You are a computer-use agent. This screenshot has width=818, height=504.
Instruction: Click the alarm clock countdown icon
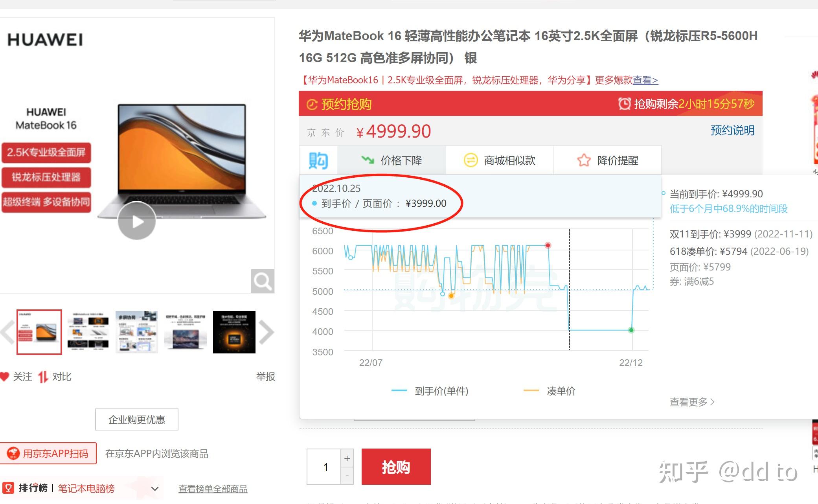624,104
